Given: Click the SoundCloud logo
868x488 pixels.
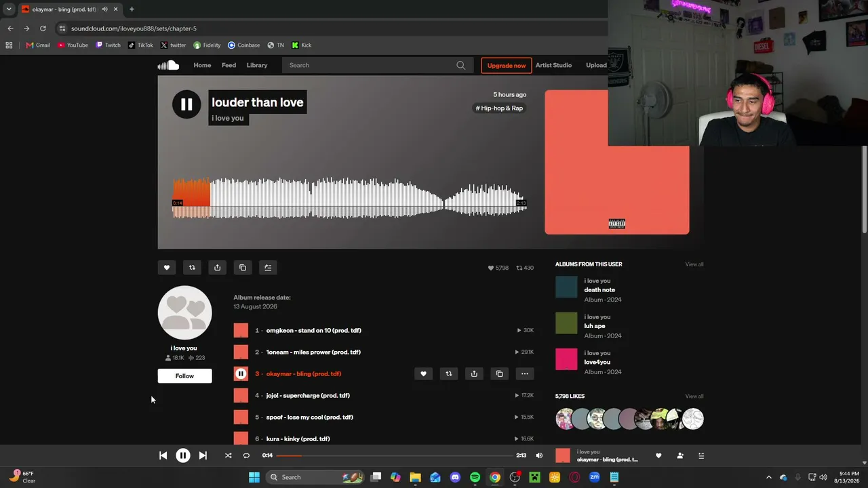Looking at the screenshot, I should click(x=168, y=65).
